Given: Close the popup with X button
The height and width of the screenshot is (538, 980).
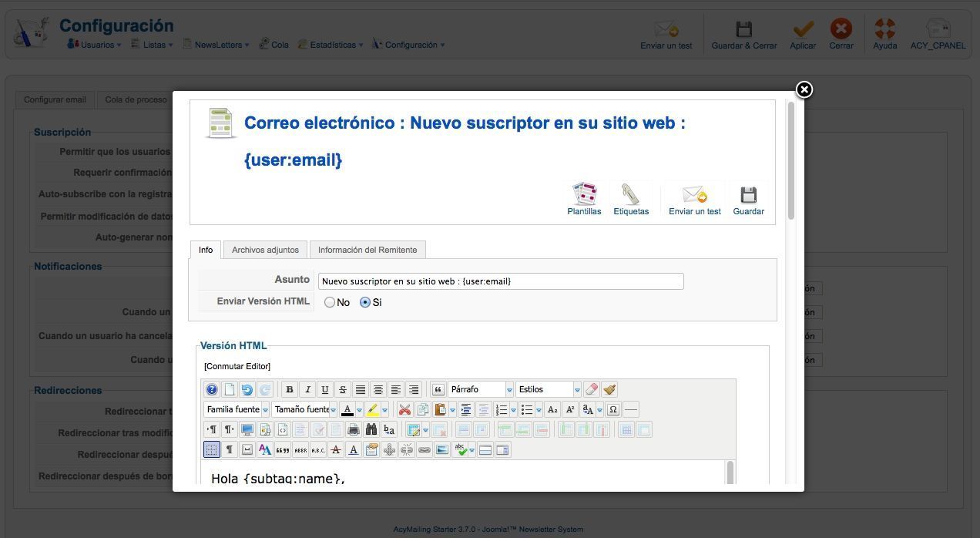Looking at the screenshot, I should (x=804, y=89).
